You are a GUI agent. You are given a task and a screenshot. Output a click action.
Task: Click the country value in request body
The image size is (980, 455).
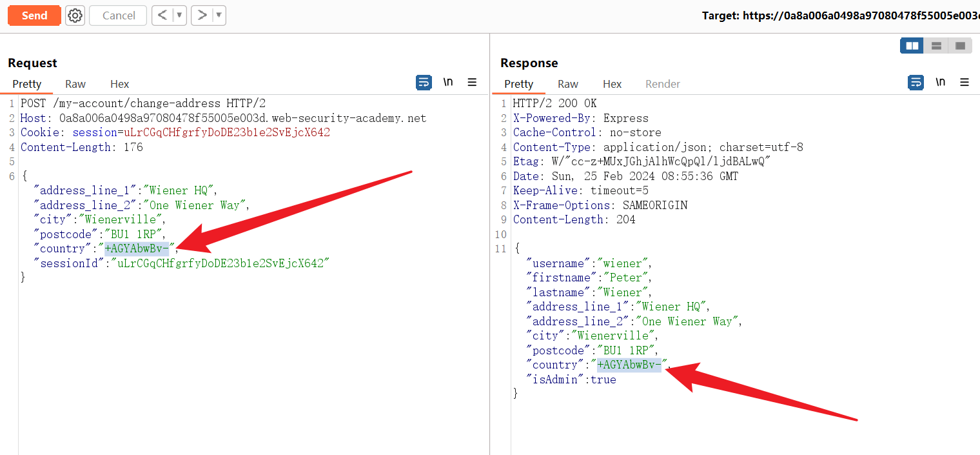(137, 248)
